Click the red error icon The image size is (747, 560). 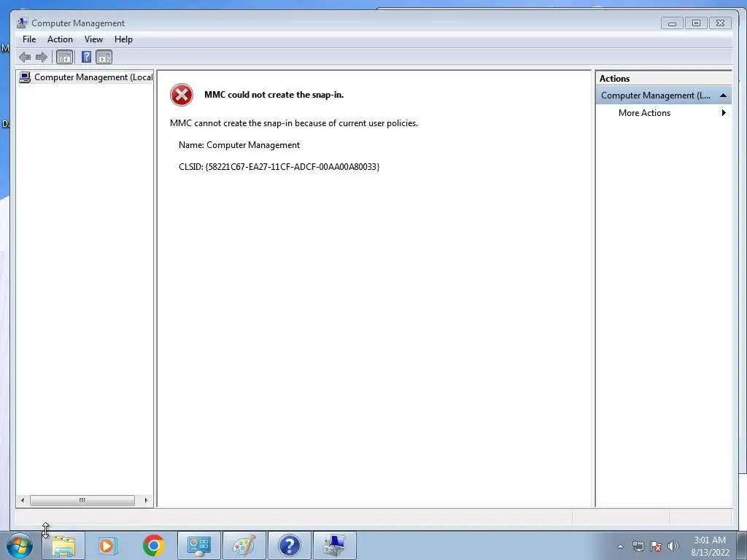tap(182, 95)
